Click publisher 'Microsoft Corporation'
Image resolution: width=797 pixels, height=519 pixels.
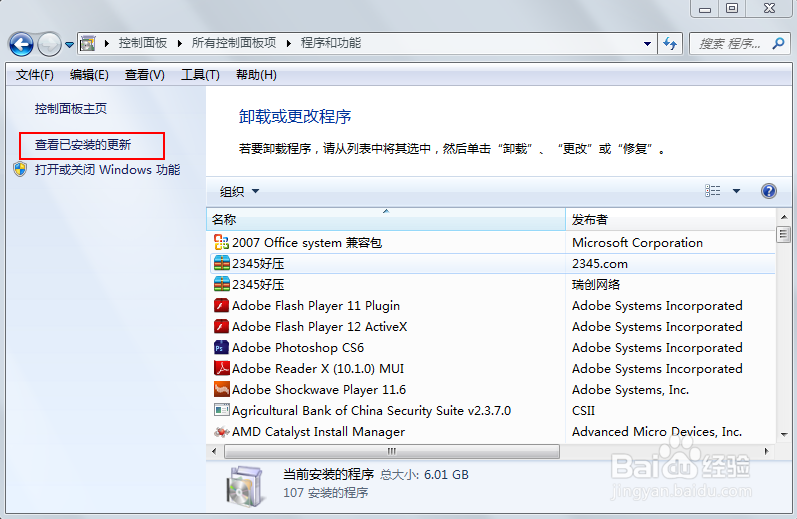(x=637, y=243)
